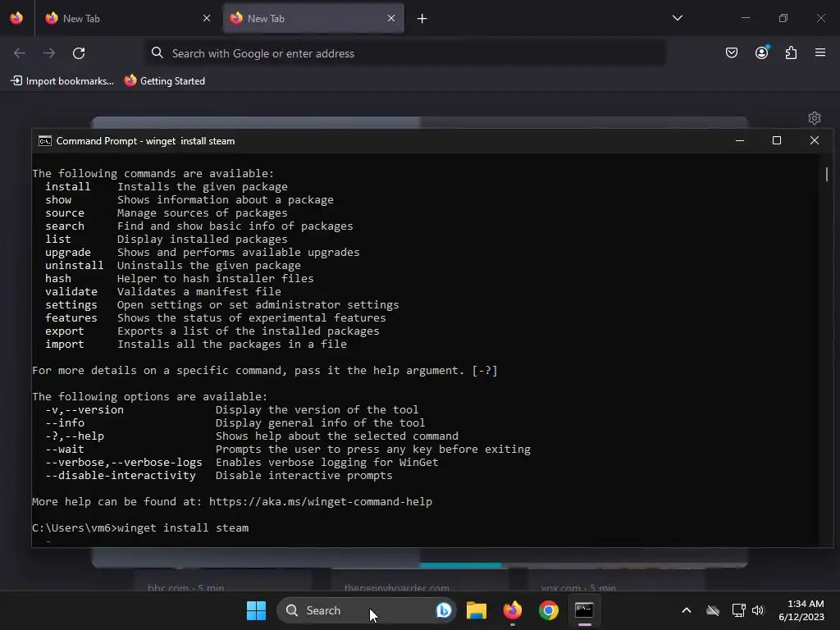Go back with the back arrow

20,53
